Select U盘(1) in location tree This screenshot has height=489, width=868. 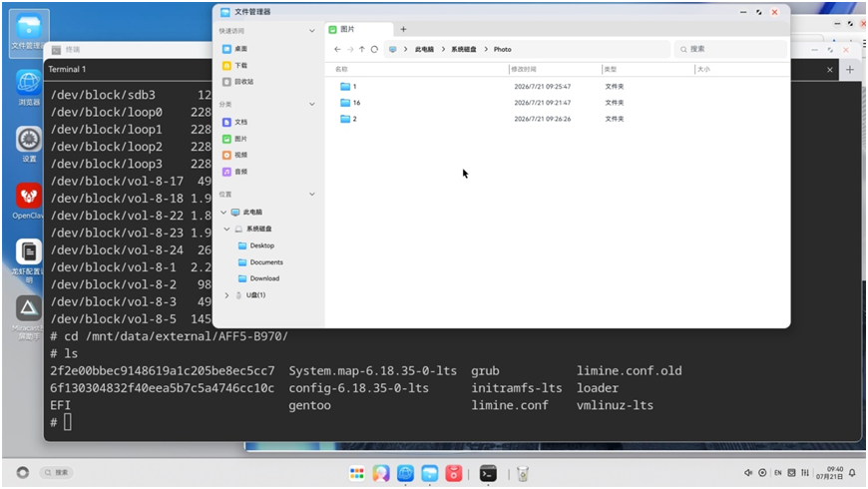tap(255, 295)
